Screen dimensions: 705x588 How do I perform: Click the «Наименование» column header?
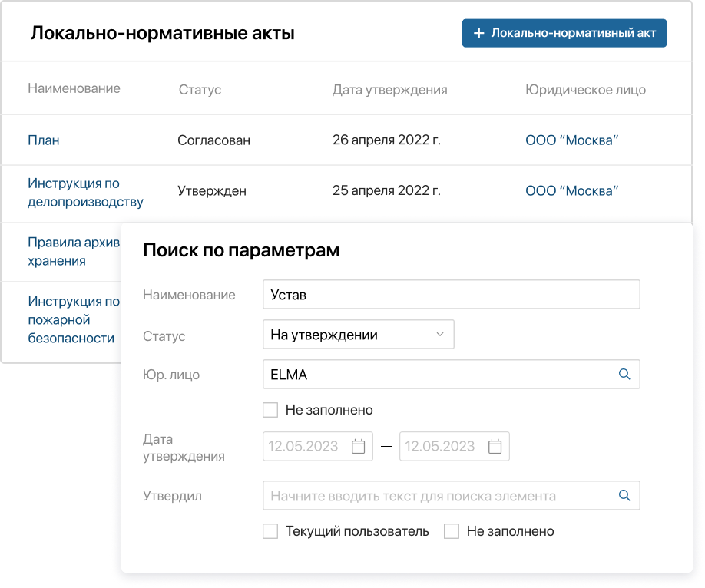(74, 88)
